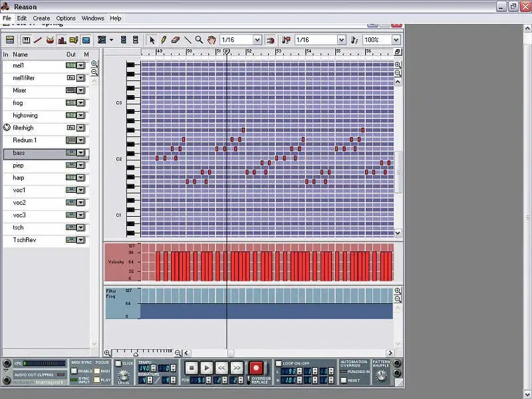The image size is (532, 399).
Task: Select the Eraser tool
Action: point(176,40)
